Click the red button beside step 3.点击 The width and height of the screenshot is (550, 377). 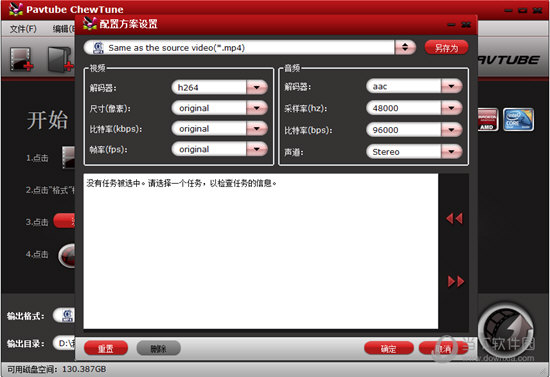click(64, 221)
